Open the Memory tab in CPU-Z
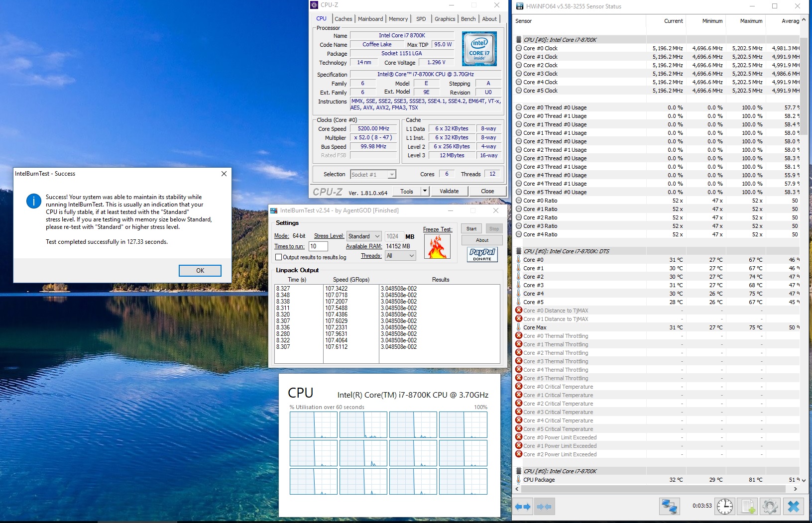 pos(398,19)
